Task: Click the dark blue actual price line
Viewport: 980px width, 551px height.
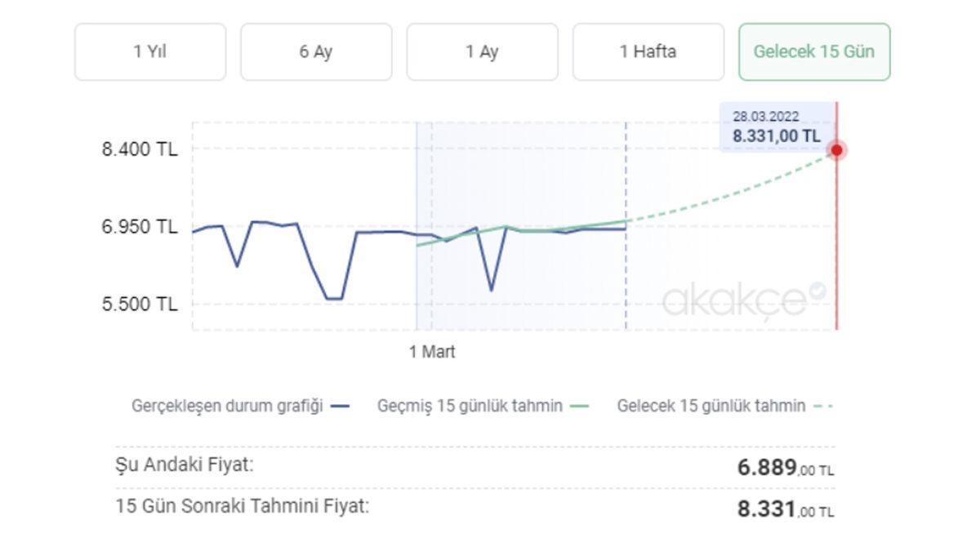Action: (x=261, y=222)
